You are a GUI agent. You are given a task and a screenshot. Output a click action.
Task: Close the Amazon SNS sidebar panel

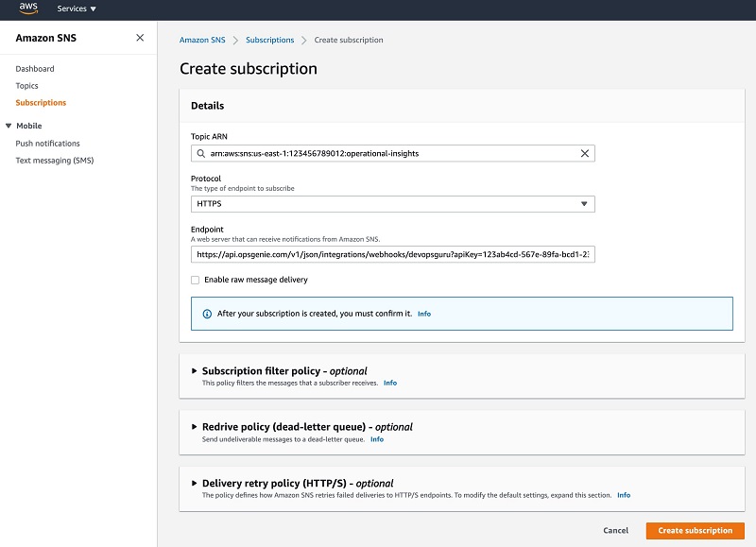point(140,38)
